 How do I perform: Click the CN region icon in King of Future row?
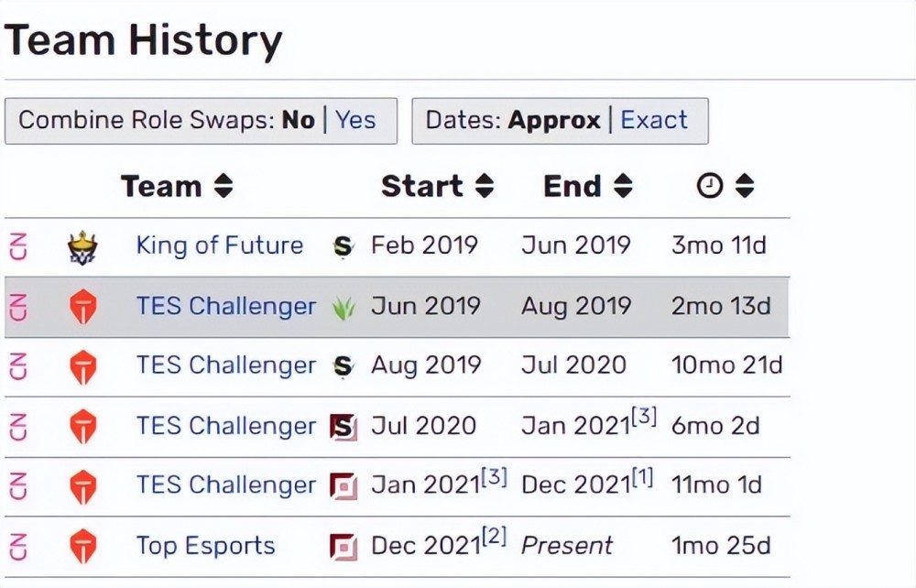tap(18, 246)
